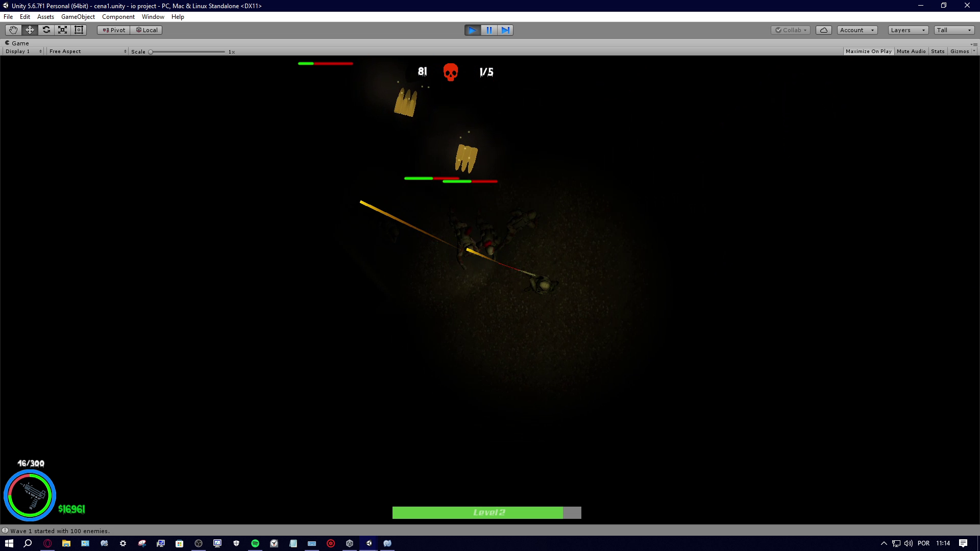The height and width of the screenshot is (551, 980).
Task: Select the Move tool
Action: 30,30
